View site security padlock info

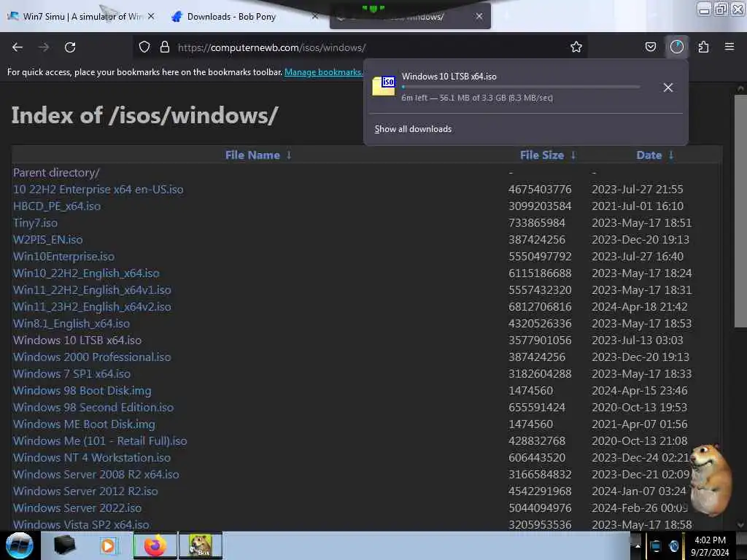165,47
